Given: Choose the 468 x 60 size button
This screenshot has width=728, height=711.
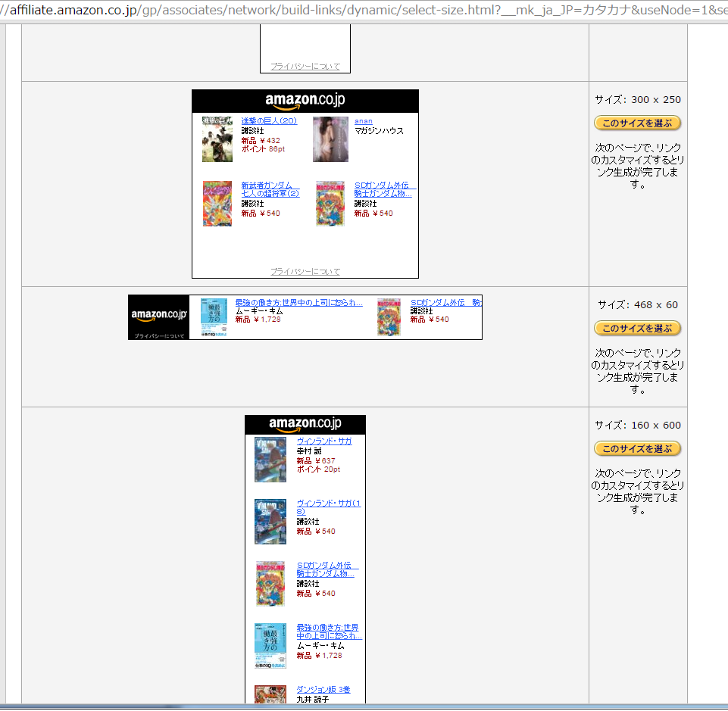Looking at the screenshot, I should point(637,328).
